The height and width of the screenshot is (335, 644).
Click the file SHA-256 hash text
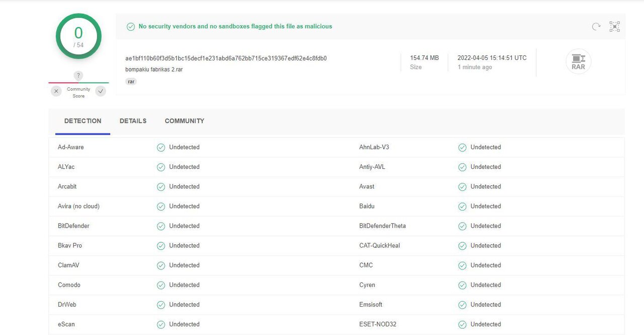point(226,58)
